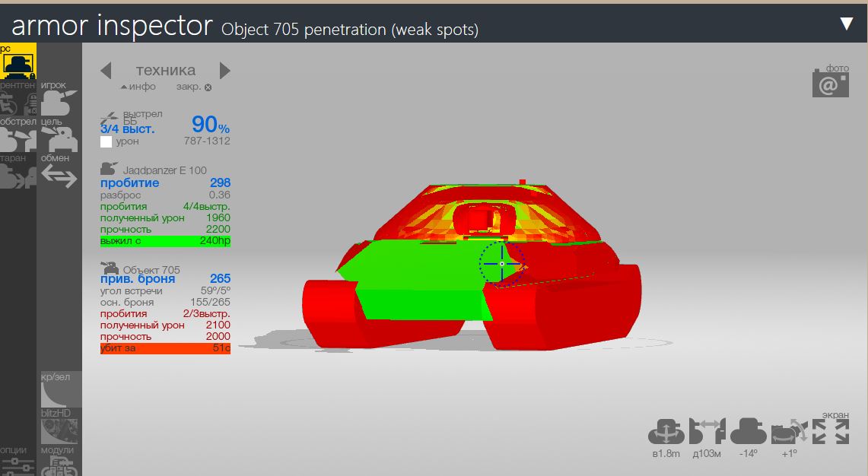Activate the обстрел (shelling) mode icon
868x476 pixels.
click(18, 135)
